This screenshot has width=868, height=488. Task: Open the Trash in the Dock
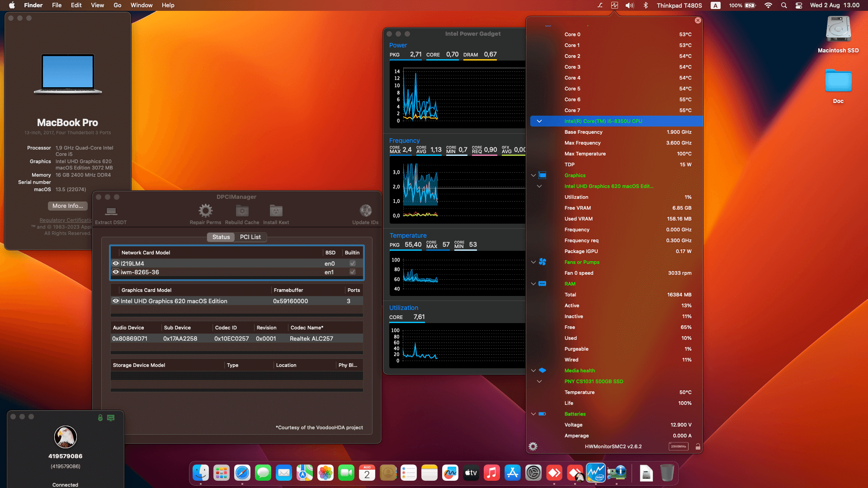667,473
